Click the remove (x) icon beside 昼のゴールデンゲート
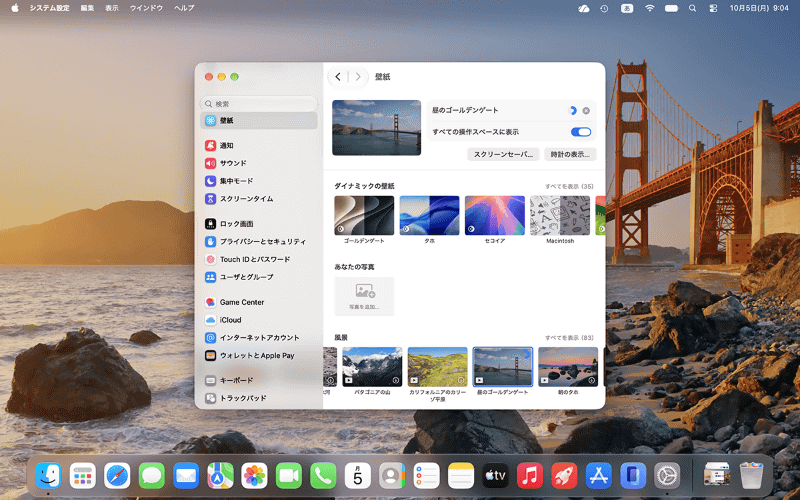Image resolution: width=800 pixels, height=500 pixels. point(586,111)
